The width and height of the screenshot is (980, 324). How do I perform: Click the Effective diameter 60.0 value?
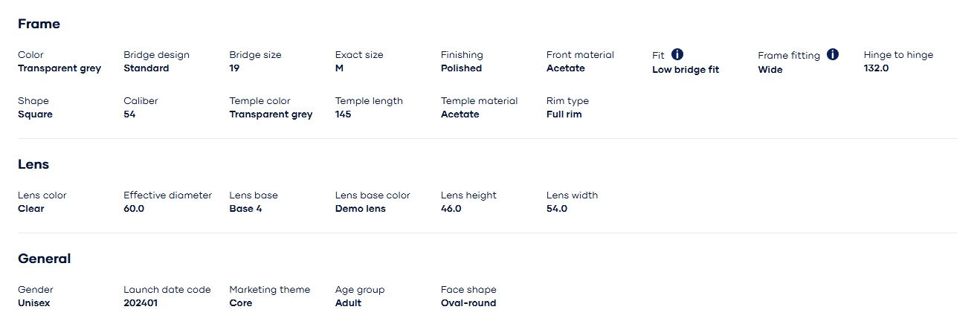click(134, 209)
